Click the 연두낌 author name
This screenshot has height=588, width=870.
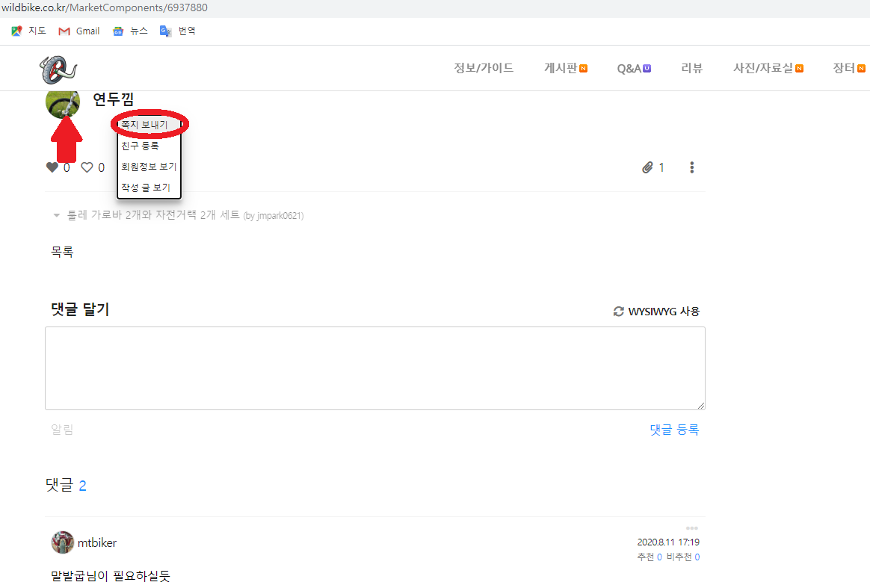point(113,99)
